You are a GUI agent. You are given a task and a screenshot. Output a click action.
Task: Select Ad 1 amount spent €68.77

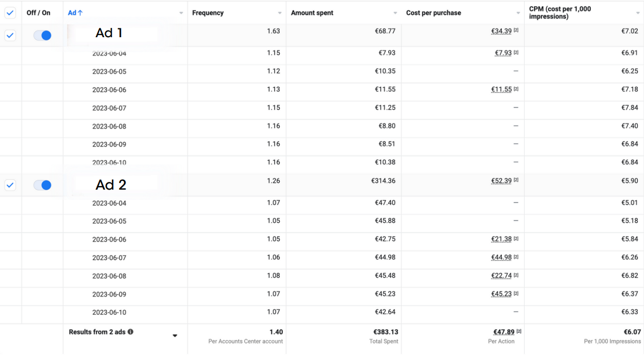click(x=385, y=31)
